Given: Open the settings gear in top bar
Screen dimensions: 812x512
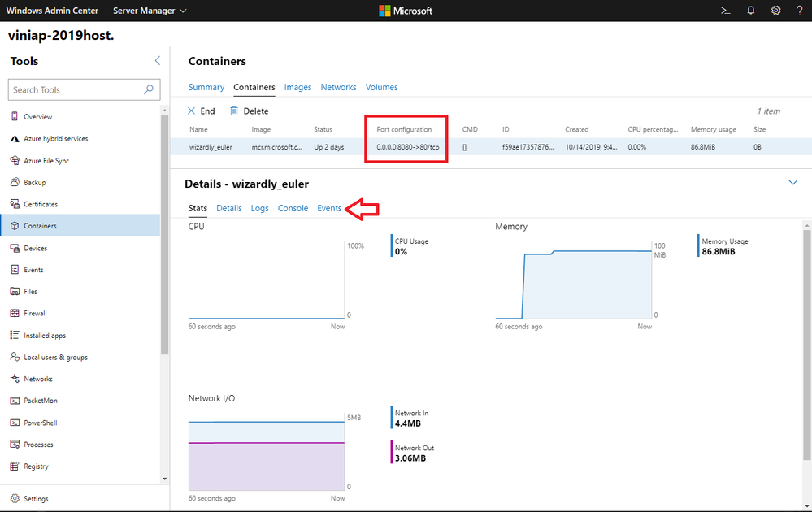Looking at the screenshot, I should tap(775, 11).
